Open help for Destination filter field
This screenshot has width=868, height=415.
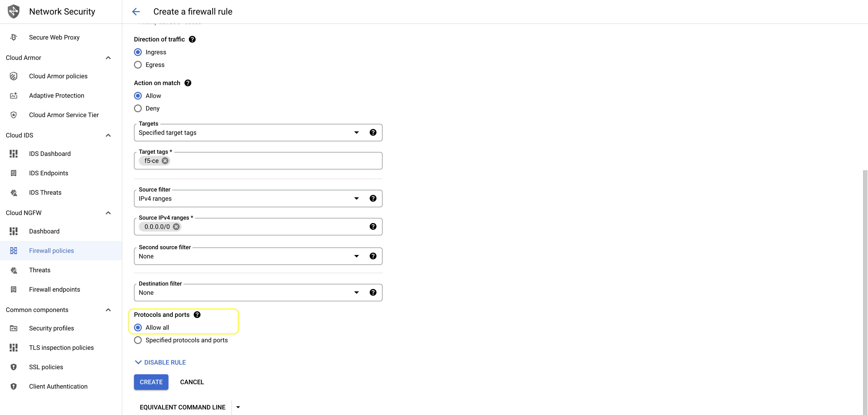(373, 293)
